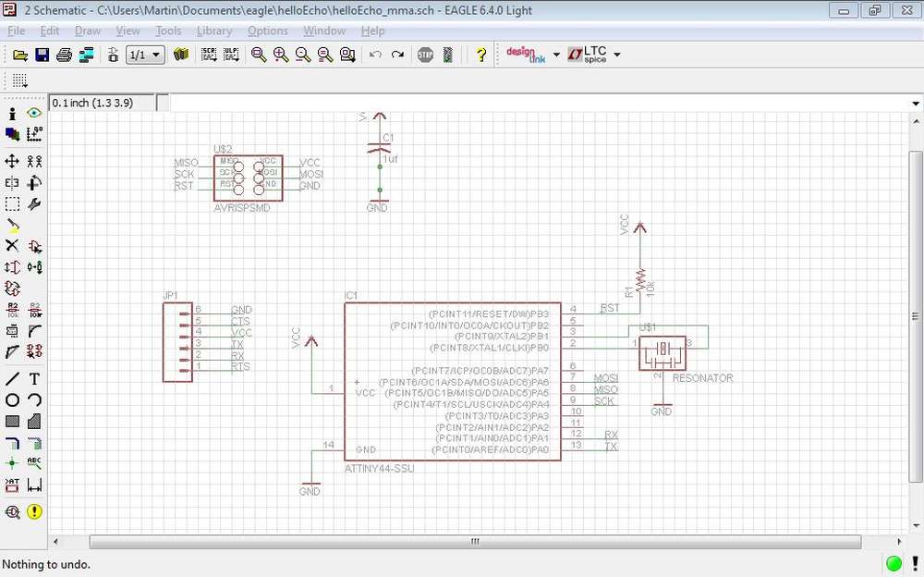The image size is (924, 577).
Task: Run the ERC check tool
Action: pos(12,511)
